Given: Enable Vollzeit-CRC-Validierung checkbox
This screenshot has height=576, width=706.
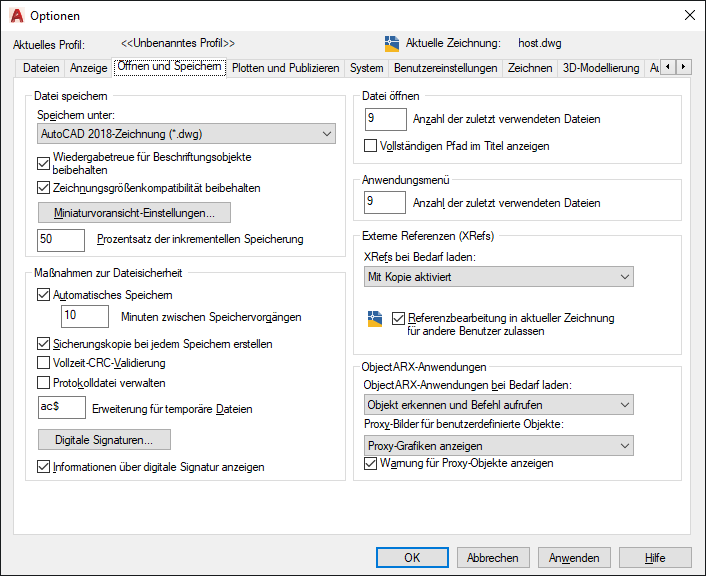Looking at the screenshot, I should (x=43, y=363).
